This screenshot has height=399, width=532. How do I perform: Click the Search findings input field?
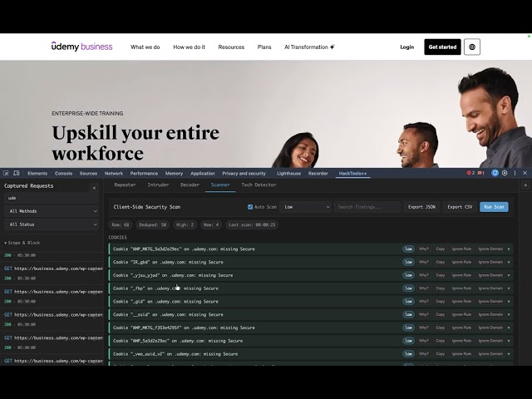[x=367, y=207]
